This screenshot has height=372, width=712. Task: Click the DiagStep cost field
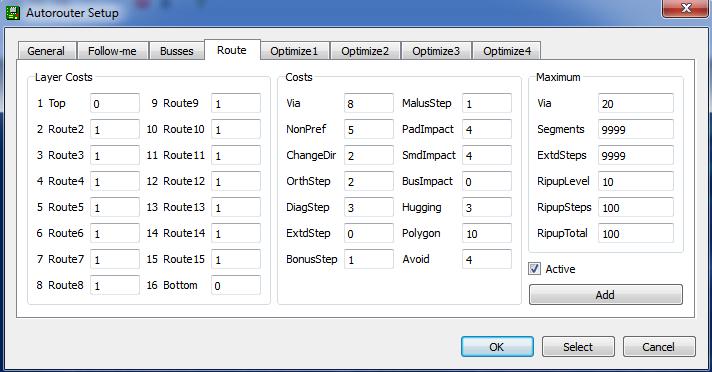click(369, 208)
